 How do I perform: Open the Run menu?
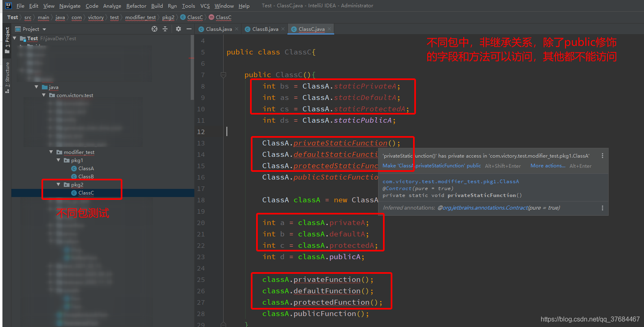tap(172, 6)
